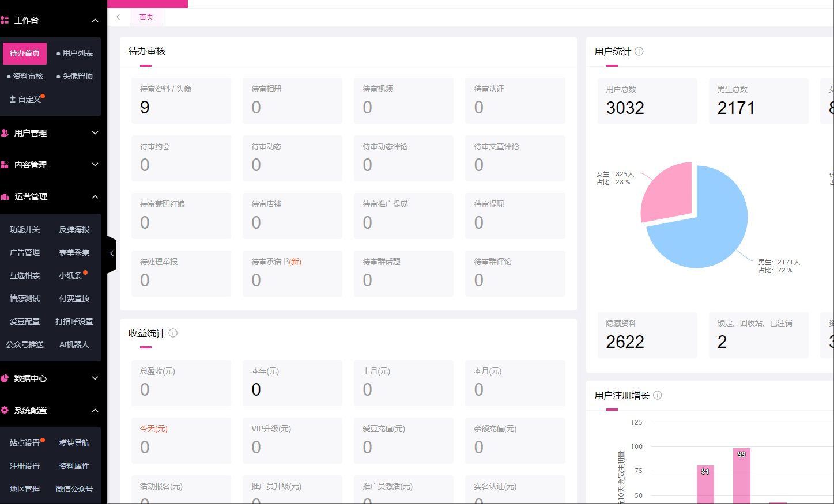834x504 pixels.
Task: Go to 广告管理
Action: click(25, 252)
